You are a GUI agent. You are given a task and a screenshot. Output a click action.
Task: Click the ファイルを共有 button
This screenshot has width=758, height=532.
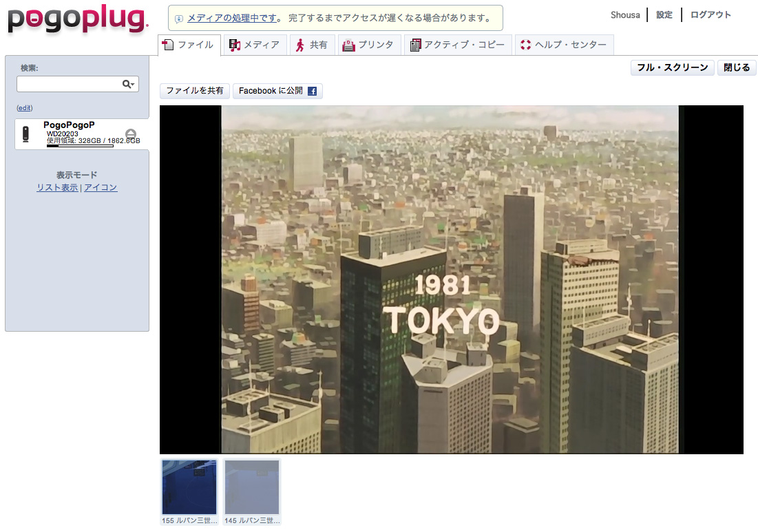195,91
